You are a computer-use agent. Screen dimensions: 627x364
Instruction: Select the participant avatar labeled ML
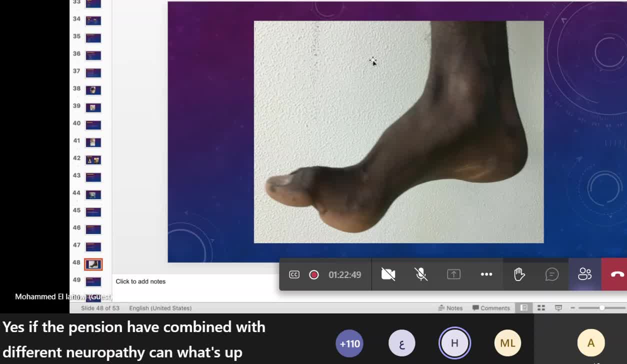pyautogui.click(x=507, y=343)
